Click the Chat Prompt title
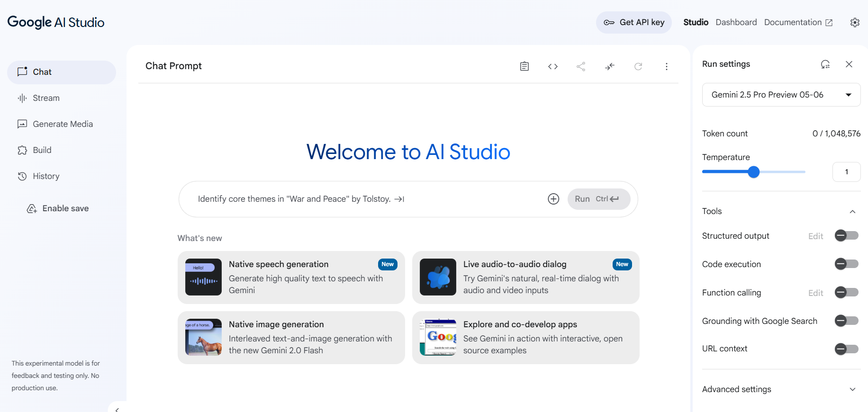868x412 pixels. [173, 66]
